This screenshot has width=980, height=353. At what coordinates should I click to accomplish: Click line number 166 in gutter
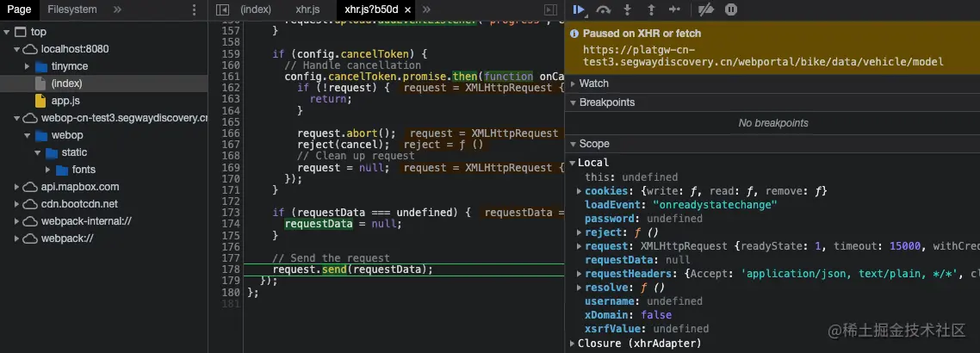coord(232,133)
